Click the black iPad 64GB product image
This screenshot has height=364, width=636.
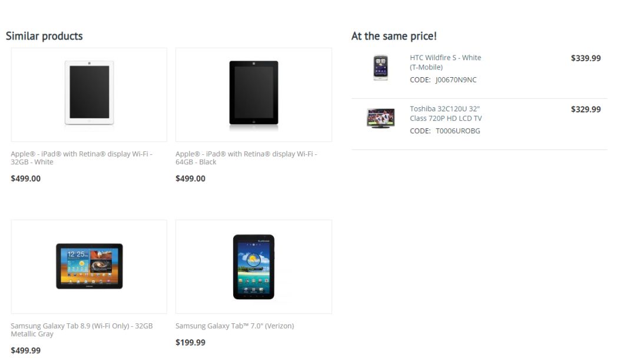(254, 94)
